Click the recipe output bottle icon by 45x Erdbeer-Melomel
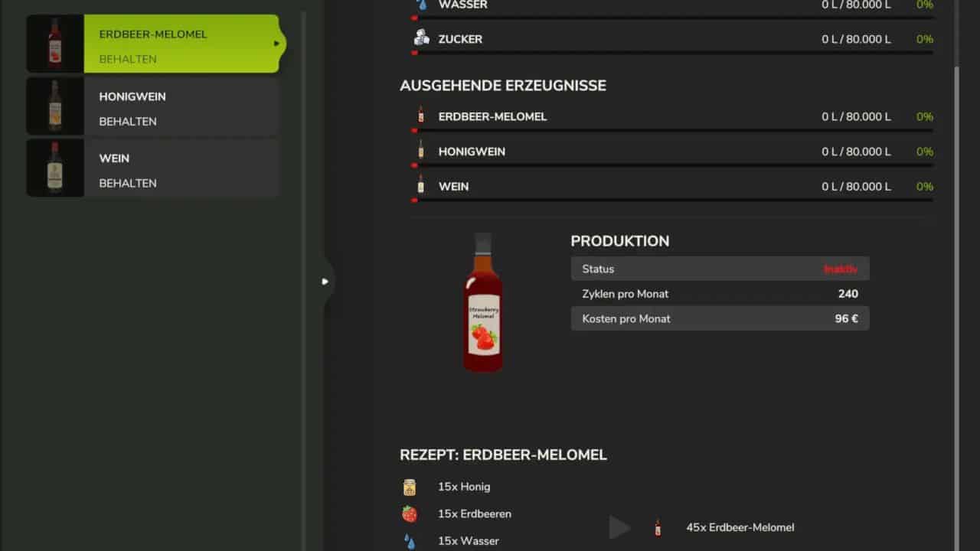 [x=657, y=527]
